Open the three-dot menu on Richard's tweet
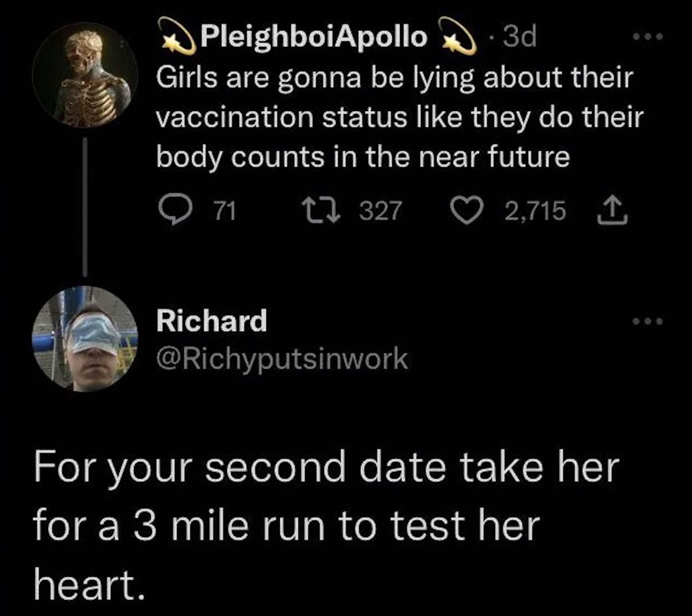 (648, 321)
